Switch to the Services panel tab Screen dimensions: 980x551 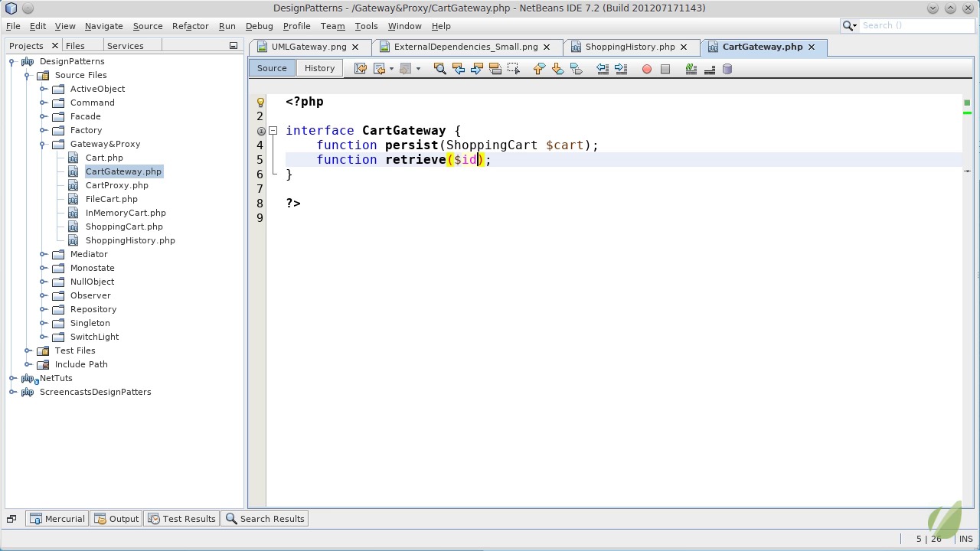[125, 46]
